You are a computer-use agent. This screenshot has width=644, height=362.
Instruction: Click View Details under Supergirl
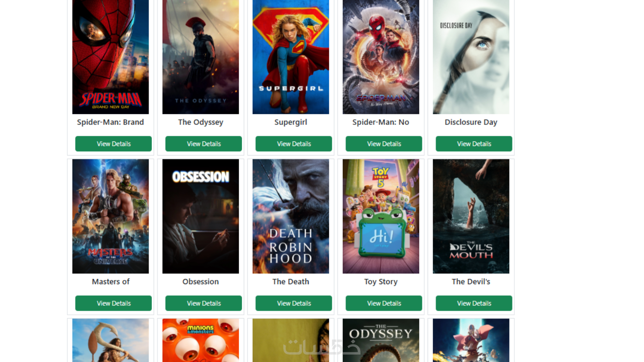point(294,144)
